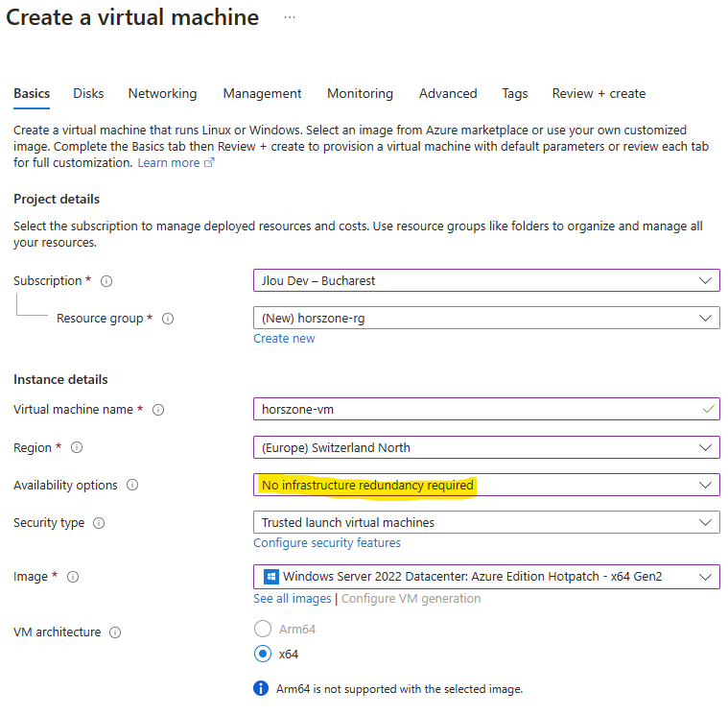Screen dimensions: 728x715
Task: Click the Security type info icon
Action: pyautogui.click(x=99, y=523)
